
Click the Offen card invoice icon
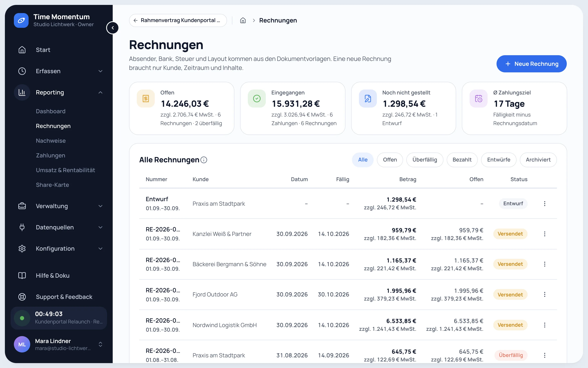pos(146,99)
